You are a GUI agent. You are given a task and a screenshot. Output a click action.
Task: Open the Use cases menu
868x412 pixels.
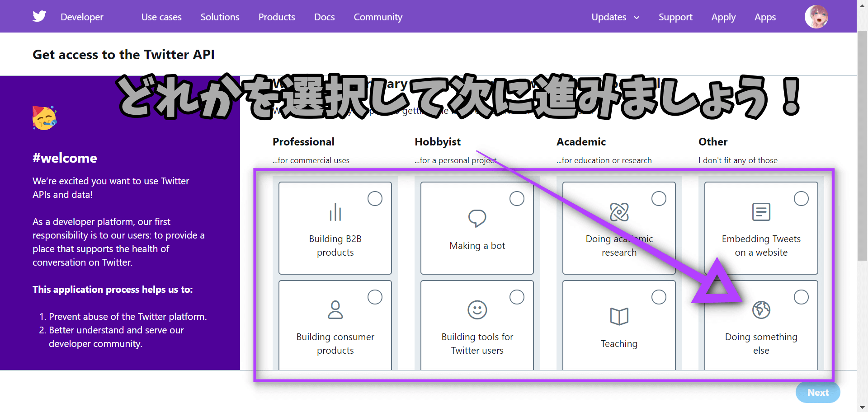pyautogui.click(x=161, y=17)
